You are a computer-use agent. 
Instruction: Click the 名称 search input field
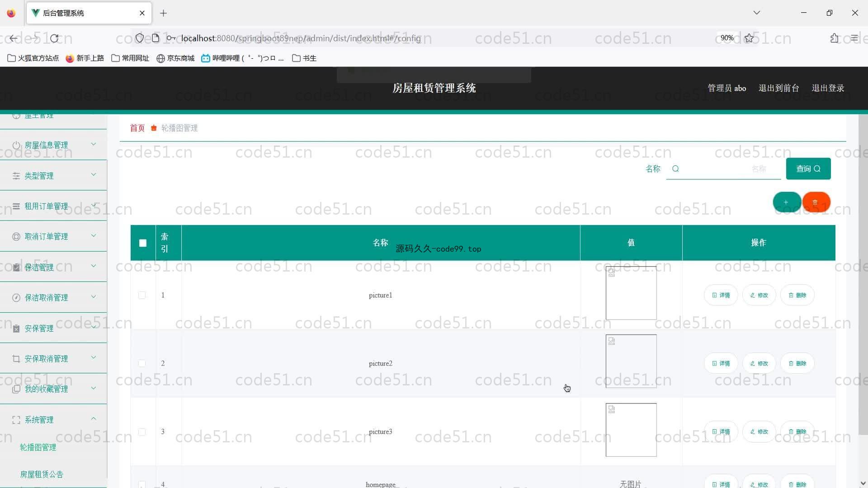[723, 169]
